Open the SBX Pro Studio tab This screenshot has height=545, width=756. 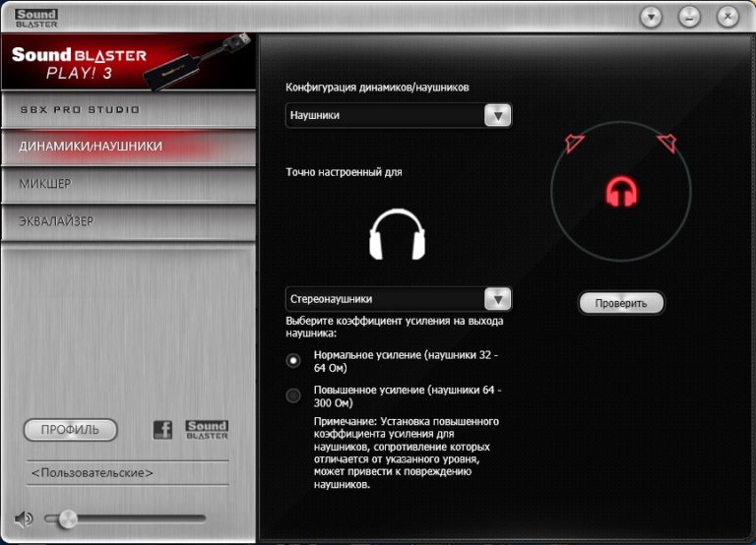click(x=128, y=110)
